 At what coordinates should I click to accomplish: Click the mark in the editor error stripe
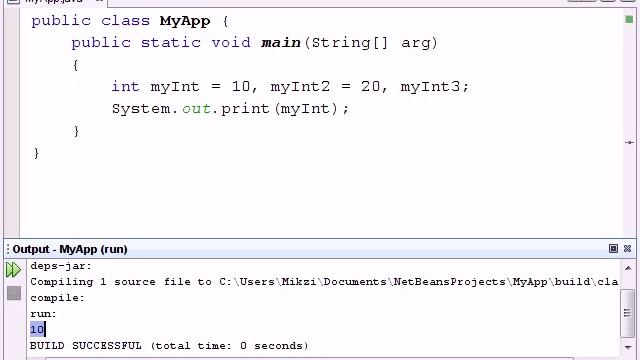629,142
